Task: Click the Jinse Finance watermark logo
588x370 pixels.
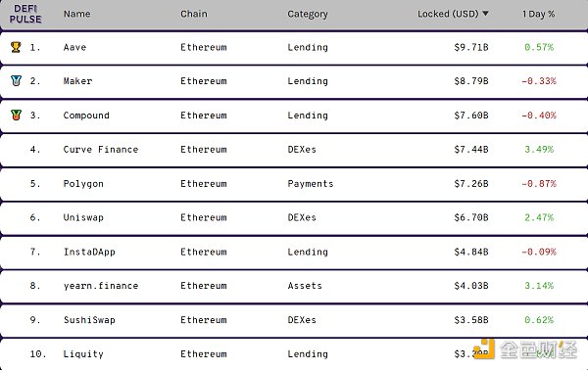Action: pos(525,349)
